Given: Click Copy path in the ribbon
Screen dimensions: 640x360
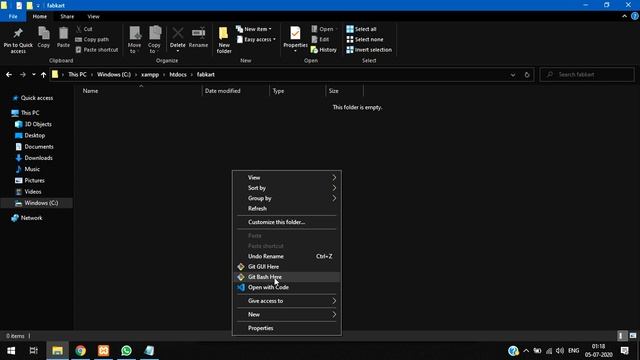Looking at the screenshot, I should coord(92,40).
